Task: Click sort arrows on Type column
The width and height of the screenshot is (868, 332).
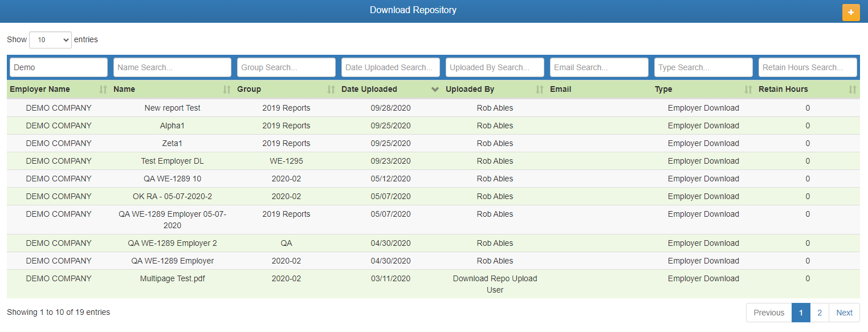Action: tap(748, 90)
